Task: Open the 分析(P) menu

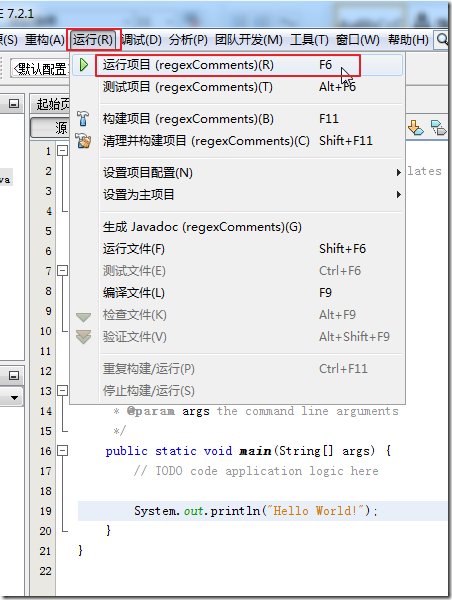Action: [188, 40]
